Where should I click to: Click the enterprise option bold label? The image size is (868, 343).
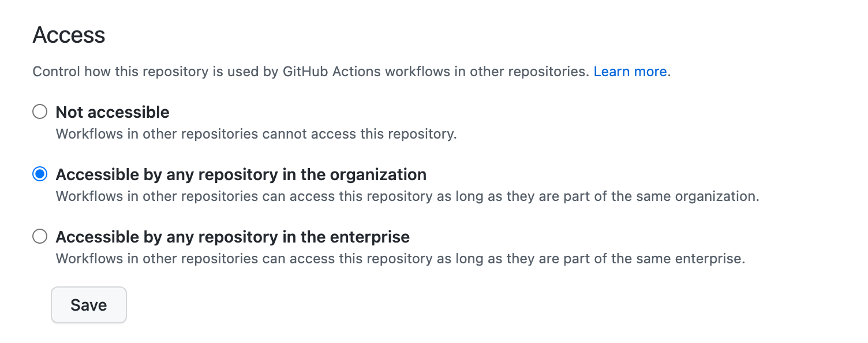point(232,237)
